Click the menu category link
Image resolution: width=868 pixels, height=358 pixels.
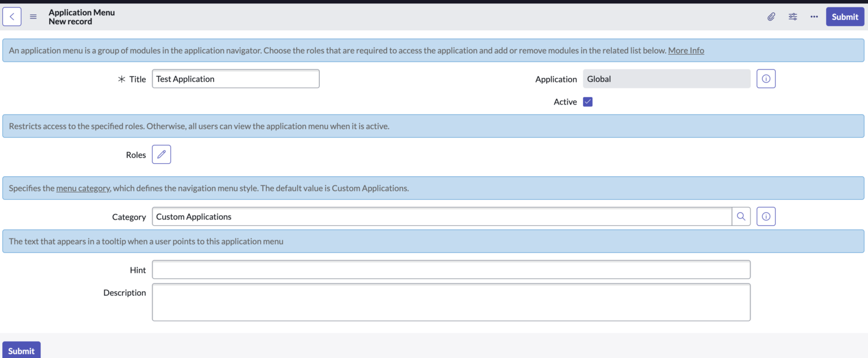tap(83, 188)
